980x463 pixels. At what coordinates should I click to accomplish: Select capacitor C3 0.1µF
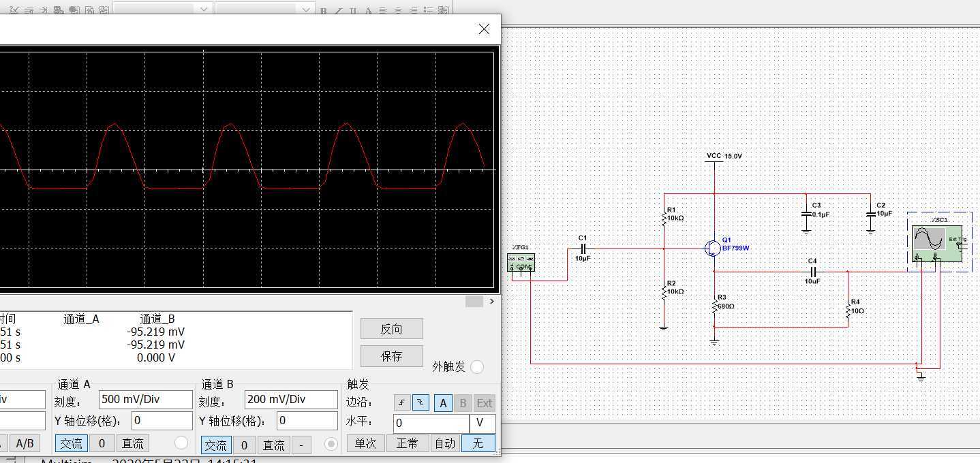(x=806, y=214)
